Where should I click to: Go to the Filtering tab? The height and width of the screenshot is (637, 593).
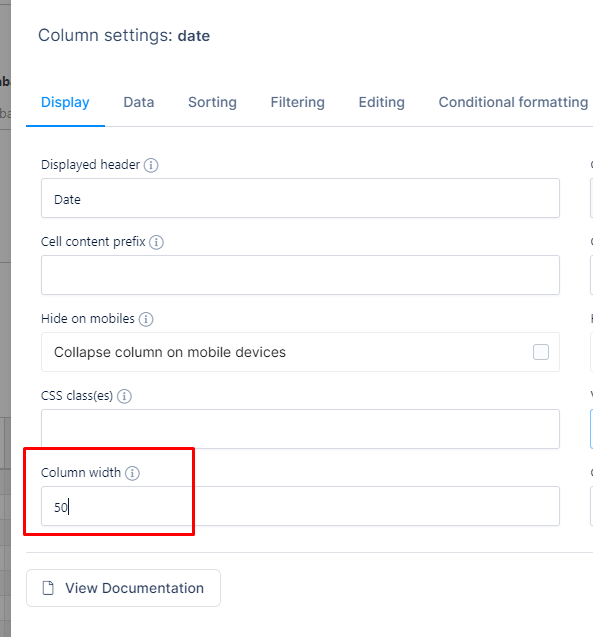pos(297,102)
